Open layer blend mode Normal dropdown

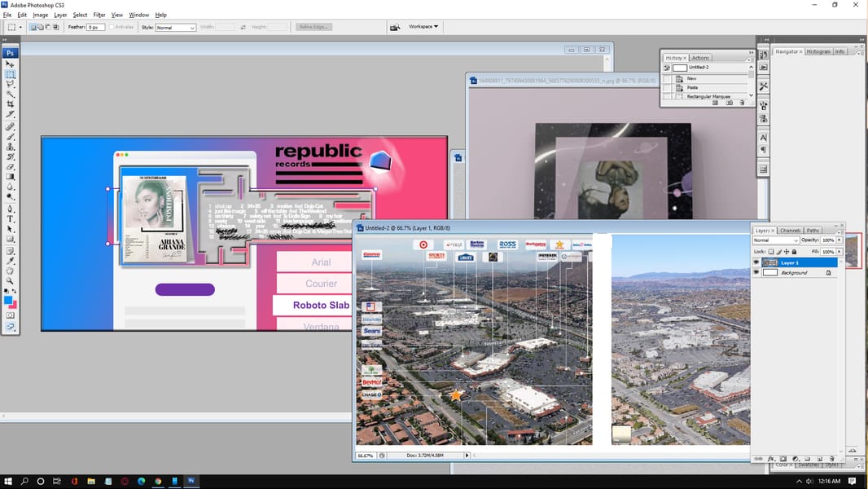[x=775, y=240]
